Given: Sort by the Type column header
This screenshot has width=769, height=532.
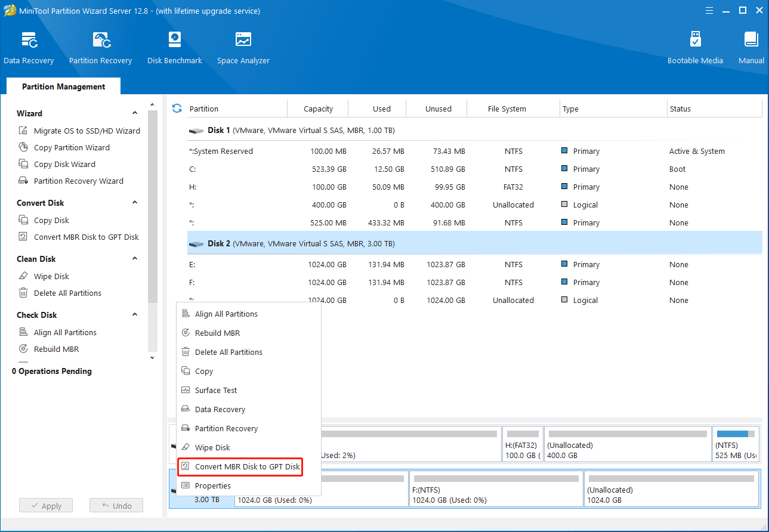Looking at the screenshot, I should coord(613,109).
